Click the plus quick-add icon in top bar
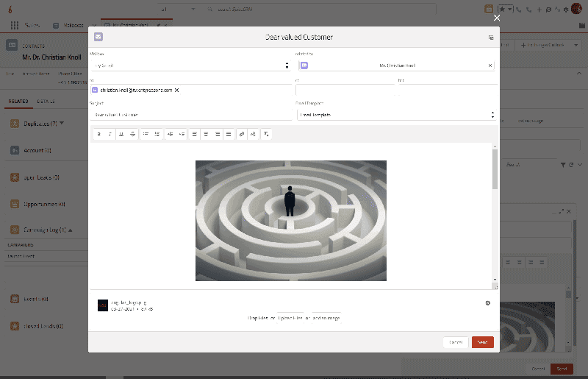Viewport: 588px width, 379px height. pos(539,10)
